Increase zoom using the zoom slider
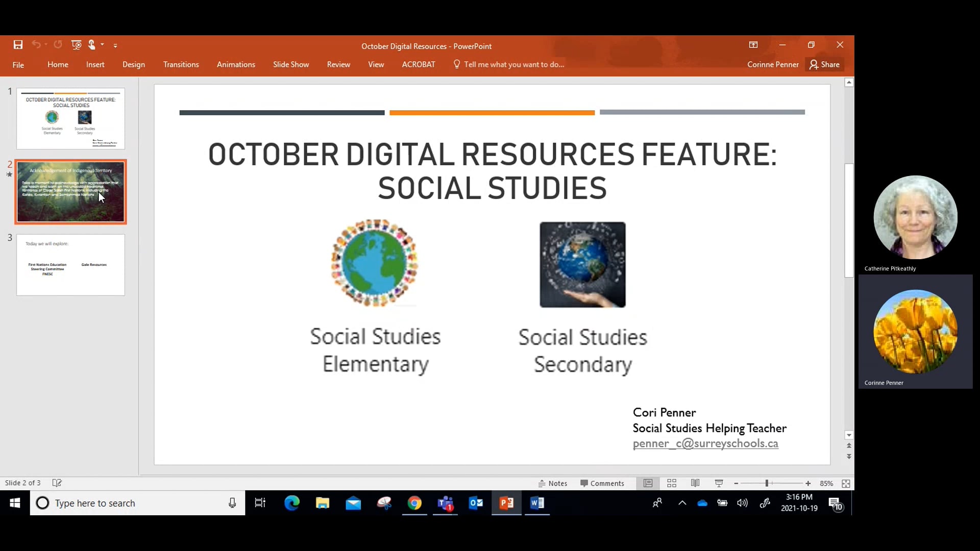Screen dimensions: 980x551 [x=808, y=483]
